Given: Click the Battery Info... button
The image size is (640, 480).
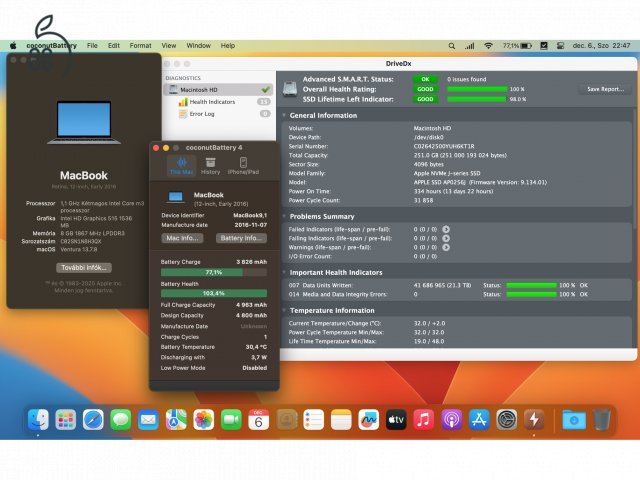Looking at the screenshot, I should (241, 238).
